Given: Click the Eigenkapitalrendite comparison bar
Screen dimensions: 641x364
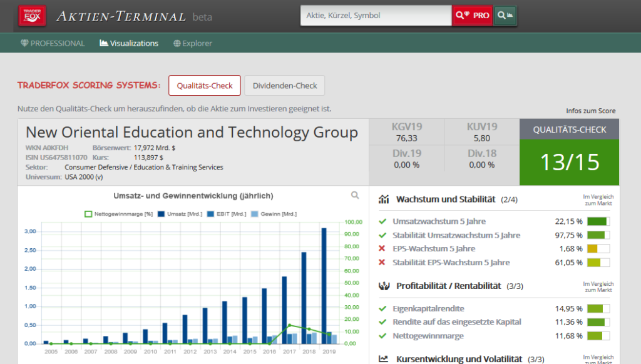Looking at the screenshot, I should tap(598, 308).
